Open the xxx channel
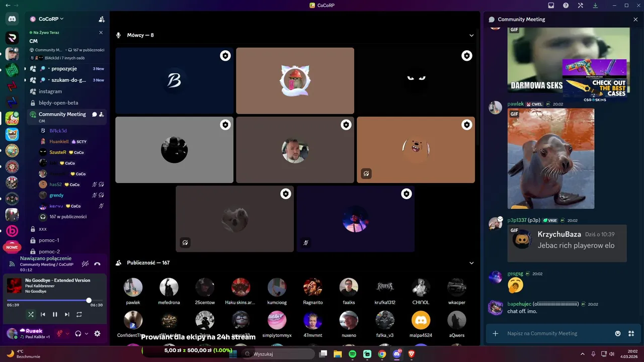Screen dimensions: 644x362 66,229
